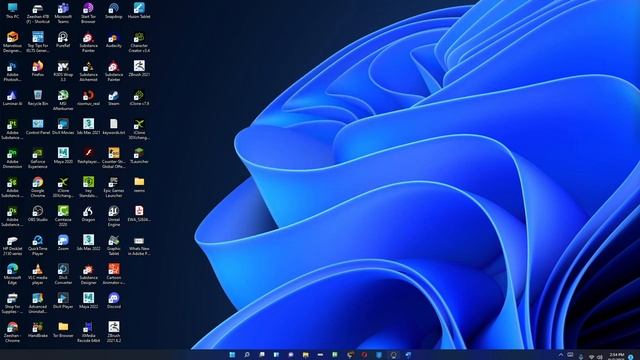Open Zoom from the desktop
640x360 pixels.
[x=63, y=243]
